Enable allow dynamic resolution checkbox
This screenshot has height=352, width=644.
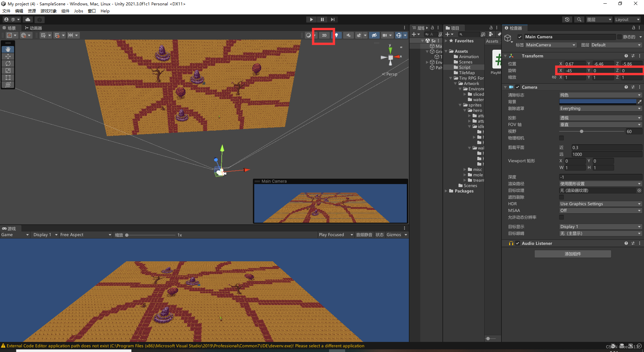[x=561, y=217]
